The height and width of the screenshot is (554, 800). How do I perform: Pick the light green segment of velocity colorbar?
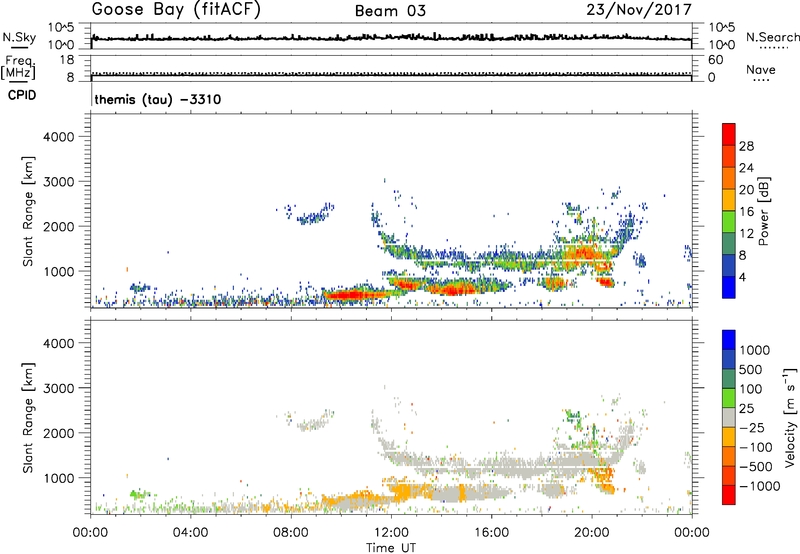coord(729,398)
